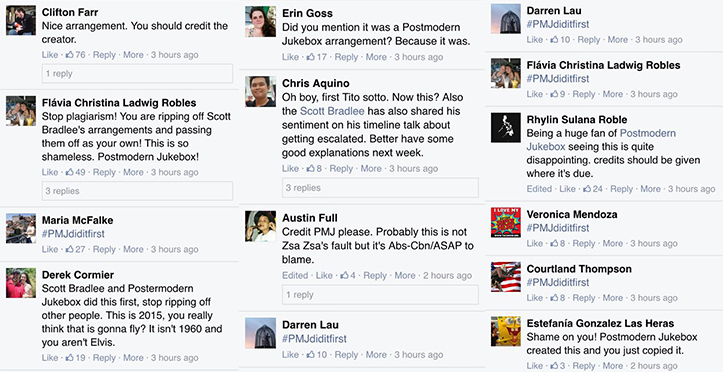
Task: Expand '1 reply' under Austin Full's comment
Action: tap(380, 295)
